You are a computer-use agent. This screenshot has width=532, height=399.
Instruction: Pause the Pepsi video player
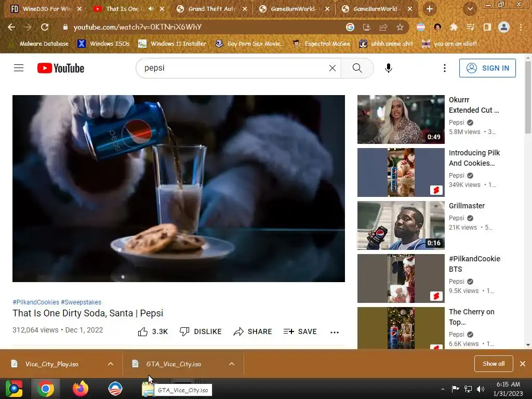point(179,188)
